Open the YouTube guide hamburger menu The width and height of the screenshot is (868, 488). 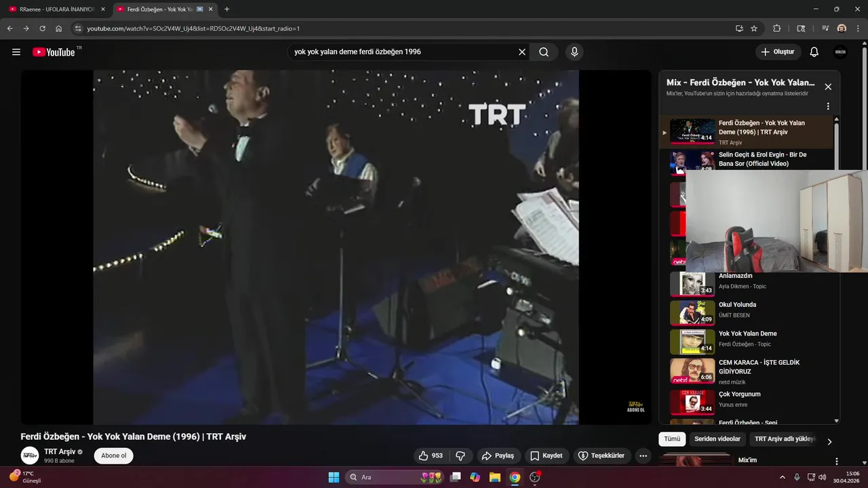point(16,52)
